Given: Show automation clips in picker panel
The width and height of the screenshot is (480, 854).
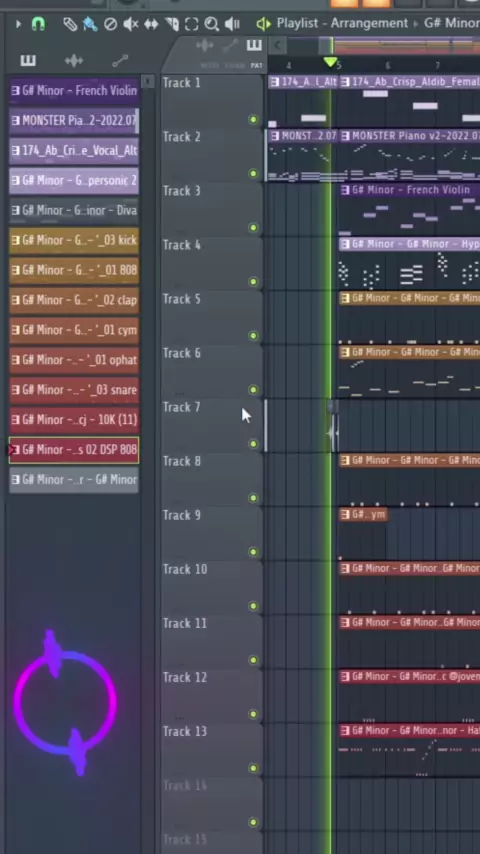Looking at the screenshot, I should [x=120, y=60].
